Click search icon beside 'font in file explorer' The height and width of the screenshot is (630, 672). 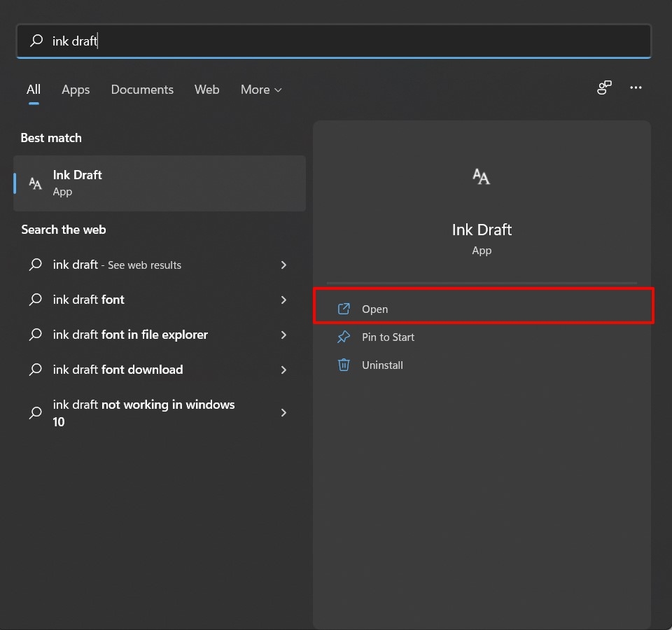[36, 335]
